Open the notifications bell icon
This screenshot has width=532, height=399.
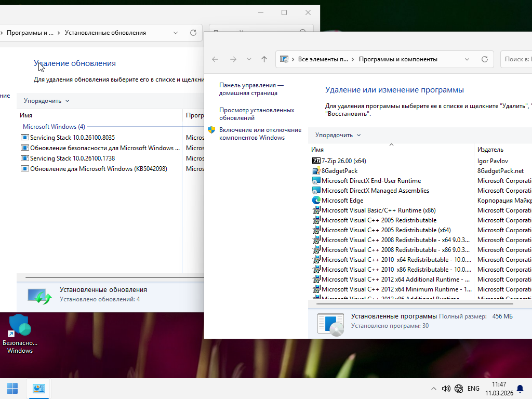tap(520, 389)
